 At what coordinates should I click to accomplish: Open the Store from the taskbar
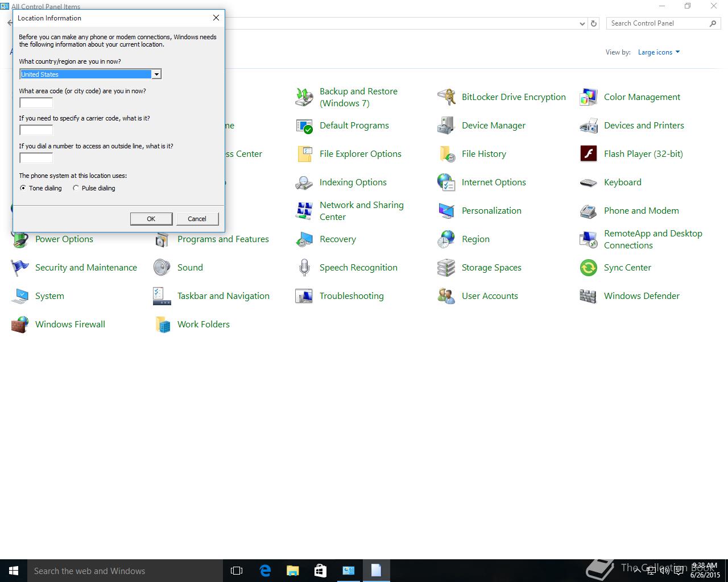[x=320, y=571]
